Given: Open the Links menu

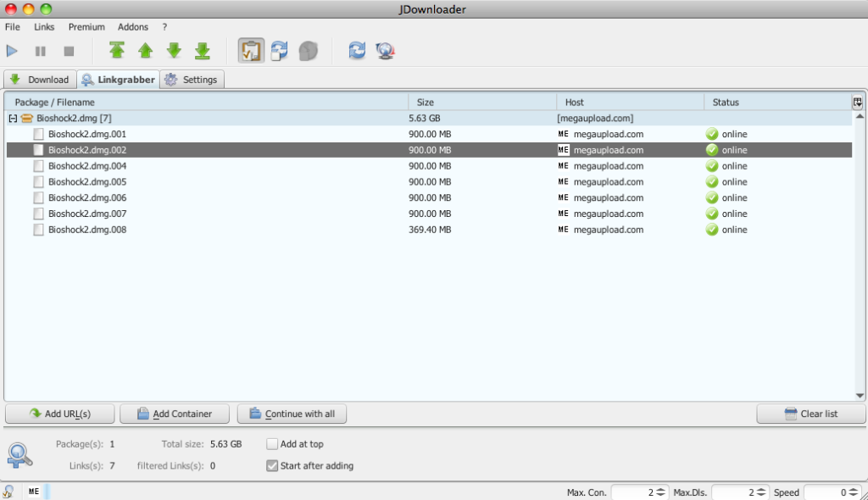Looking at the screenshot, I should (x=44, y=26).
